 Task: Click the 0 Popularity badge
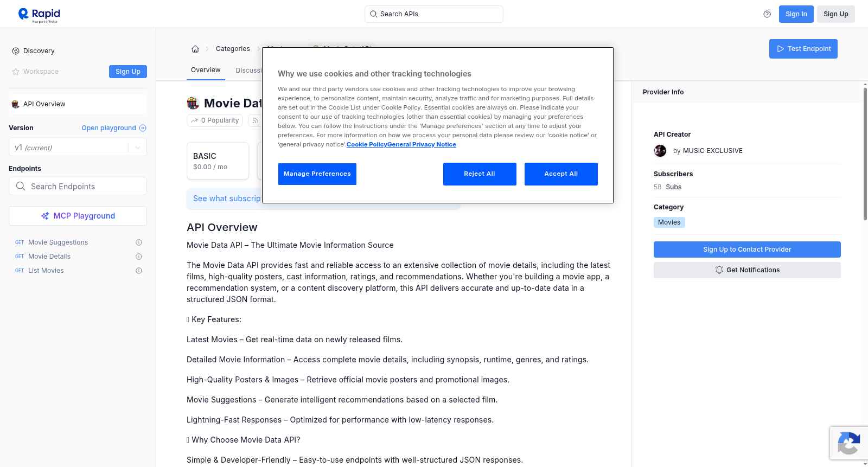pyautogui.click(x=215, y=120)
